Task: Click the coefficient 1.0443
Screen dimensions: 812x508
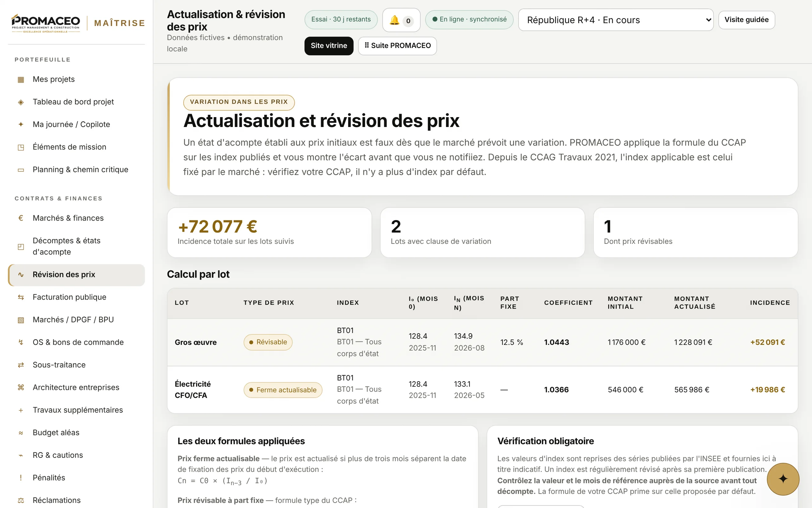Action: pyautogui.click(x=557, y=342)
